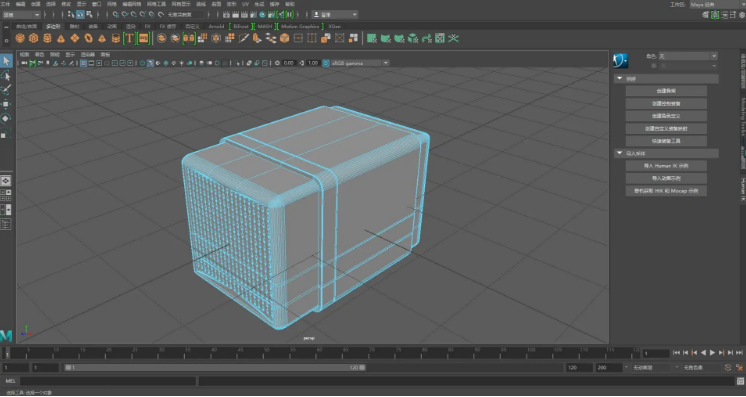Click the Import Human IK sample button
The width and height of the screenshot is (746, 397).
coord(666,166)
